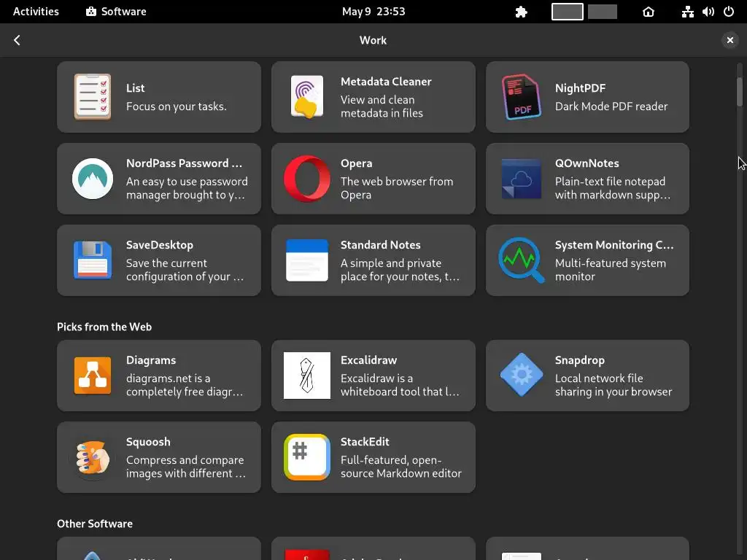Click the volume speaker icon
Image resolution: width=747 pixels, height=560 pixels.
tap(708, 12)
